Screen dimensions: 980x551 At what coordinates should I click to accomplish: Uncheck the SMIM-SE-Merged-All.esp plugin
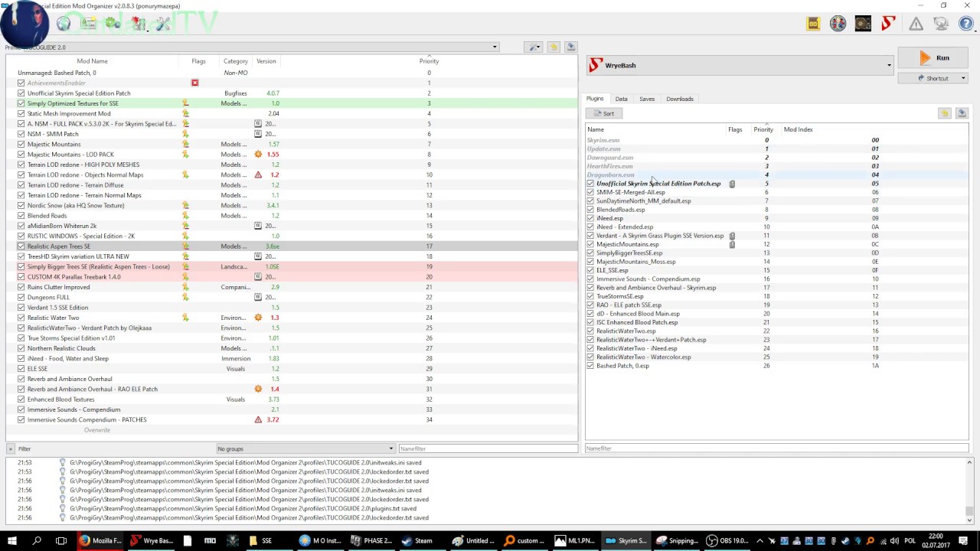[x=590, y=192]
